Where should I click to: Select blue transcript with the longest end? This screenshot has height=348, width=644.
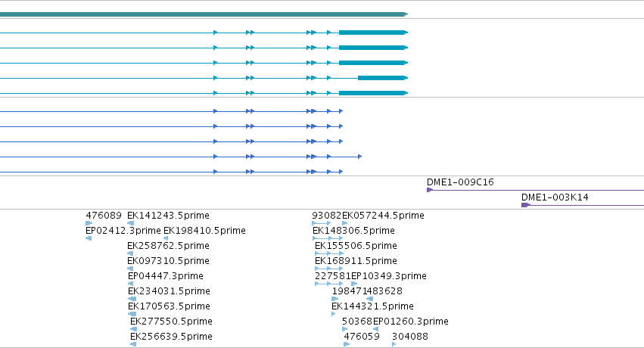(181, 157)
